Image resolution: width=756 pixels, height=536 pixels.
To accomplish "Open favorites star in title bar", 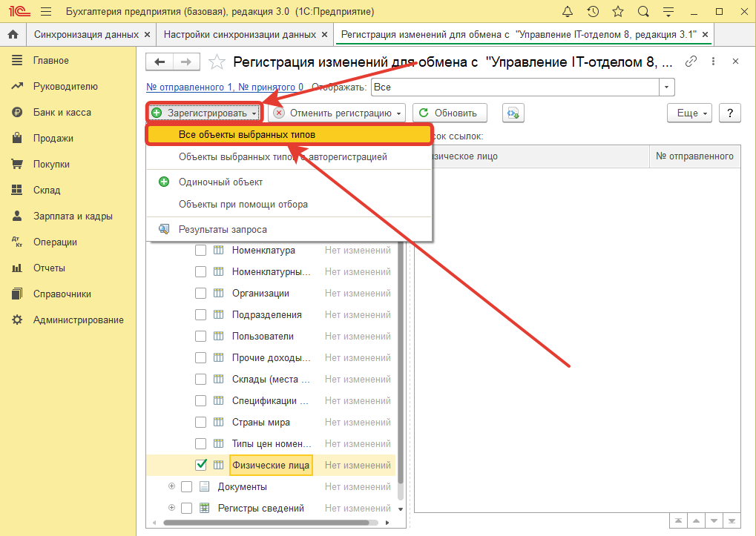I will click(618, 12).
